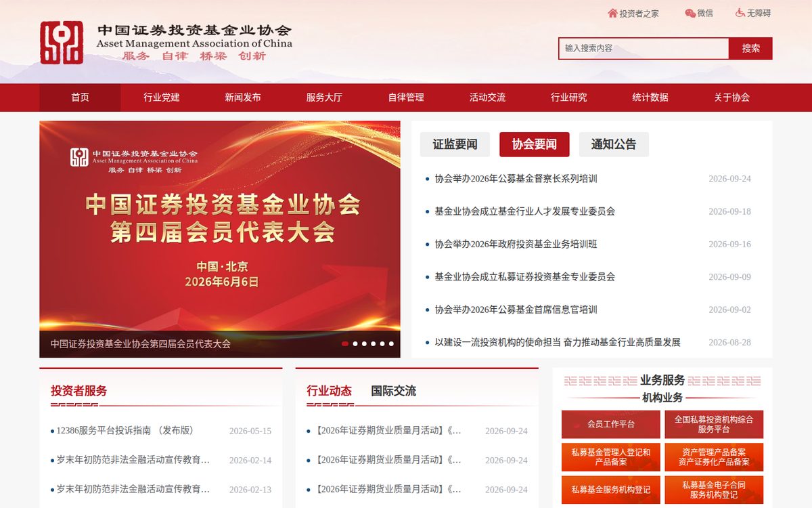Screen dimensions: 812x508
Task: Click date 2026-05-15 in 投资者服务 list
Action: [x=250, y=431]
